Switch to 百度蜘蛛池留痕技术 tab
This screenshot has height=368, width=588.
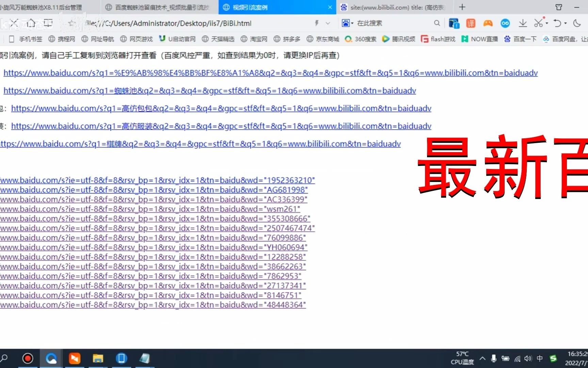[159, 7]
